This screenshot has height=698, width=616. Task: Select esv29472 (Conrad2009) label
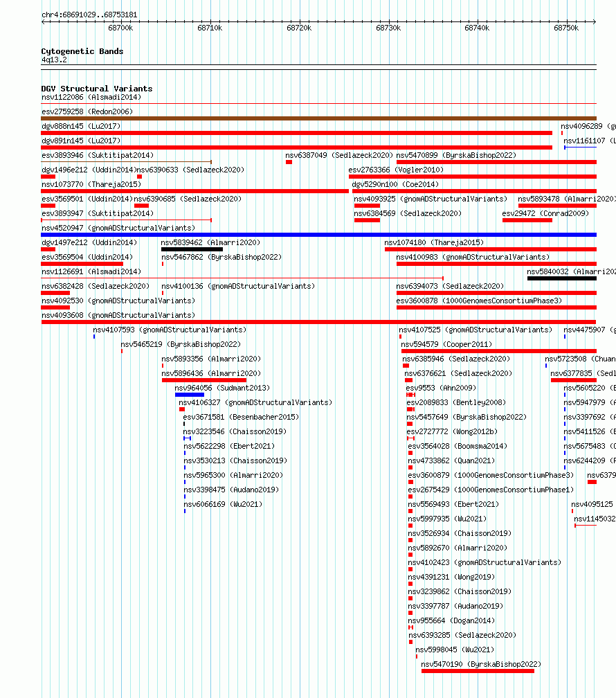[545, 214]
